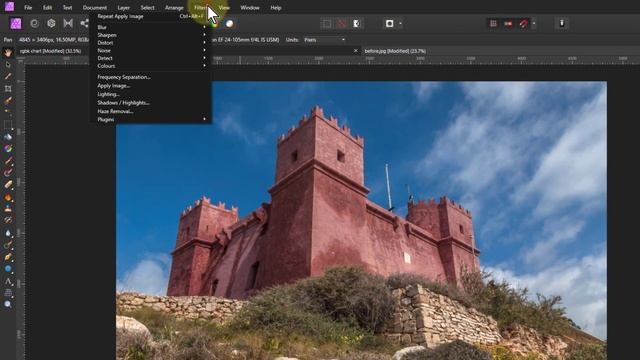This screenshot has height=360, width=640.
Task: Toggle the red grid toolbar button
Action: (x=493, y=24)
